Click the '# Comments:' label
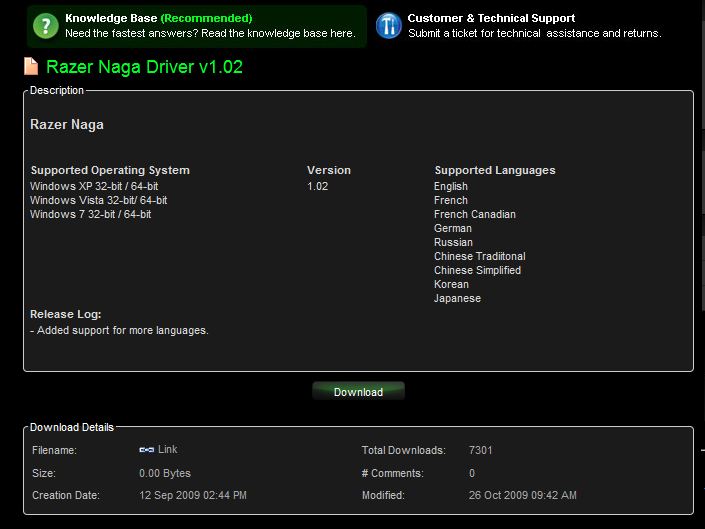 tap(393, 473)
